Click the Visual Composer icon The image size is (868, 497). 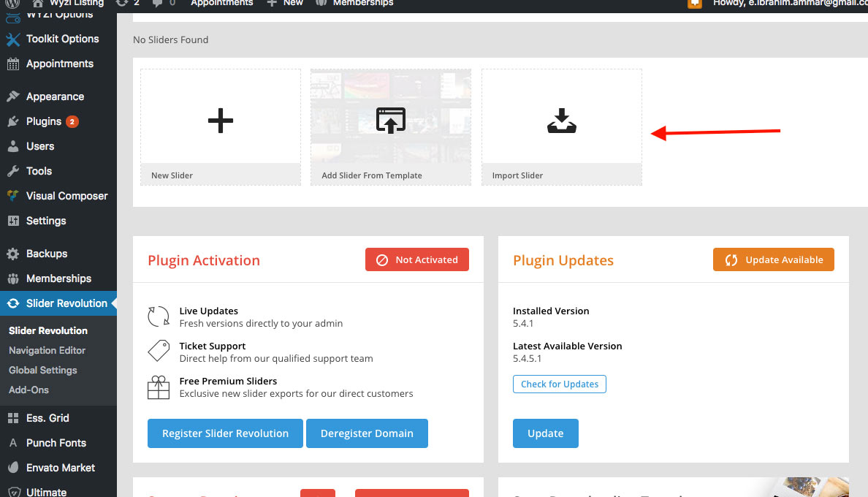click(13, 195)
